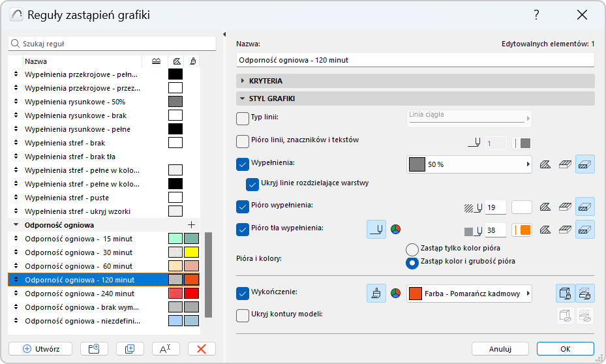
Task: Enable the Typ linii checkbox
Action: click(242, 119)
